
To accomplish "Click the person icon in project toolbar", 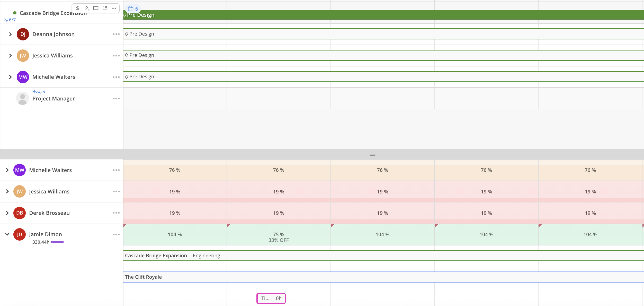I will pyautogui.click(x=87, y=8).
